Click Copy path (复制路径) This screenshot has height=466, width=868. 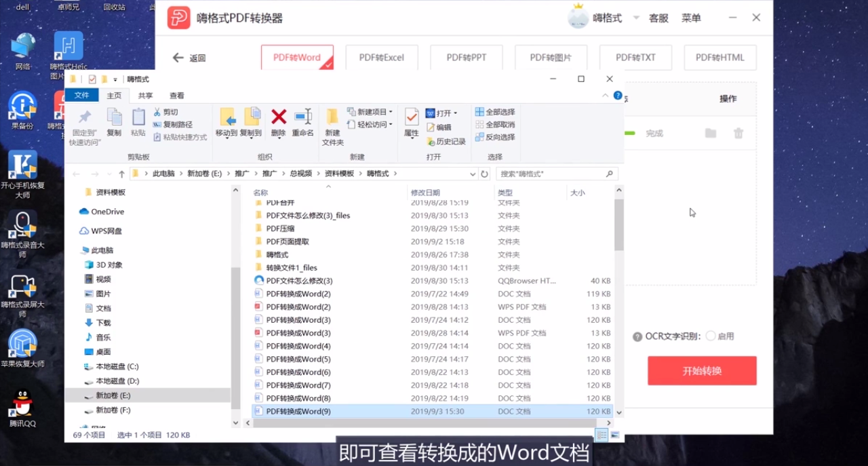pyautogui.click(x=173, y=124)
